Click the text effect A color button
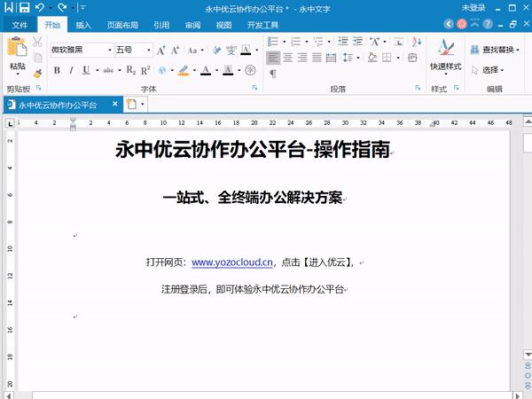Screen dimensions: 532x399 pos(162,70)
